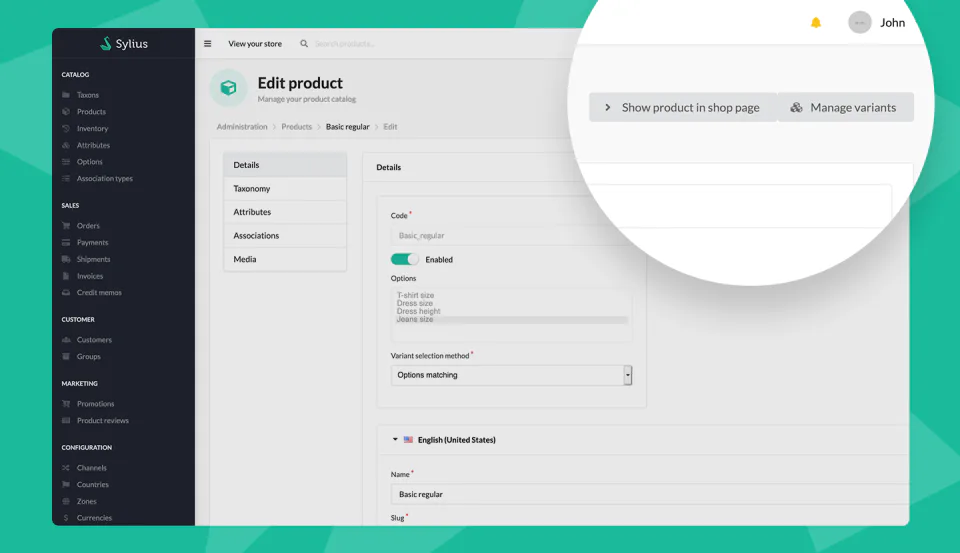Click the product box icon by Edit product

click(x=228, y=88)
